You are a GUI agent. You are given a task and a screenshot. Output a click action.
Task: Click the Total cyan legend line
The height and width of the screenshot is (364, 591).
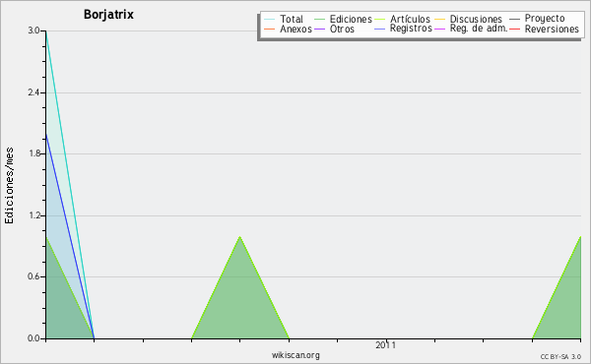[x=269, y=19]
